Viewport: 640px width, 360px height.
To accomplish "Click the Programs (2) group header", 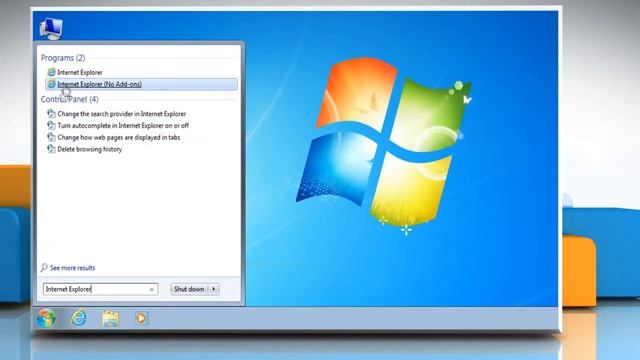I will 63,58.
